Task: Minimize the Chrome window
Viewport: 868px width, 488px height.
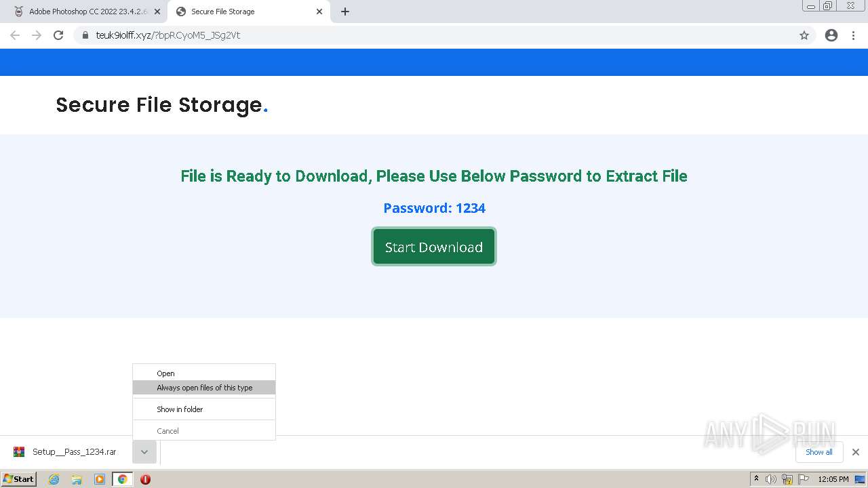Action: pyautogui.click(x=811, y=6)
